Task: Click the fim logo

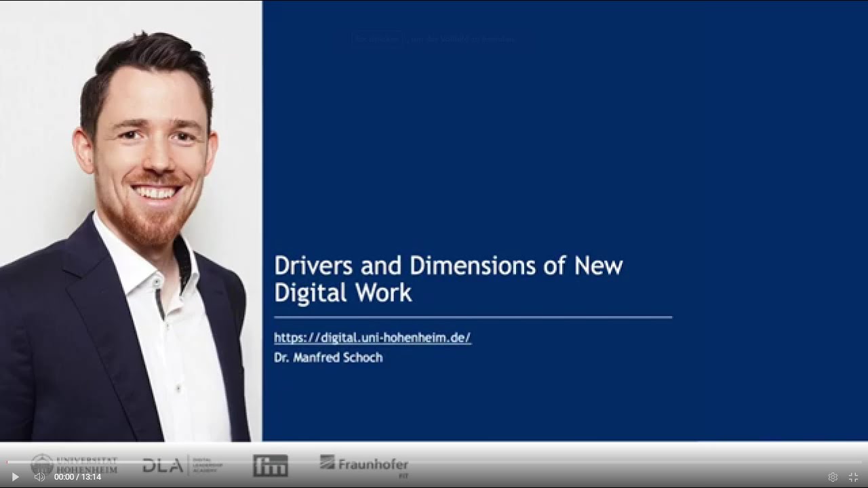Action: pos(271,466)
